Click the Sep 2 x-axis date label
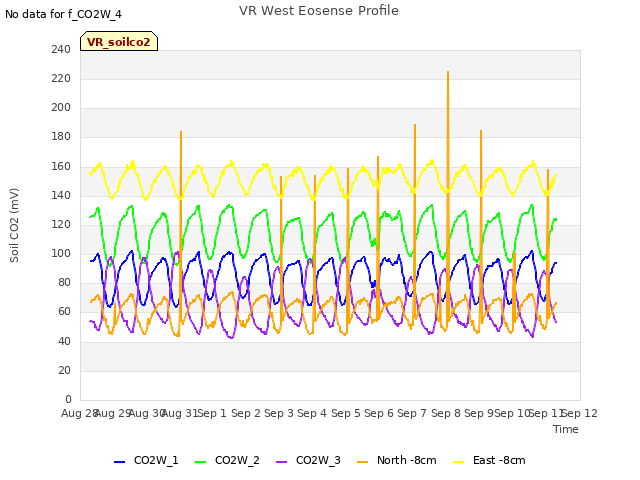 point(246,413)
